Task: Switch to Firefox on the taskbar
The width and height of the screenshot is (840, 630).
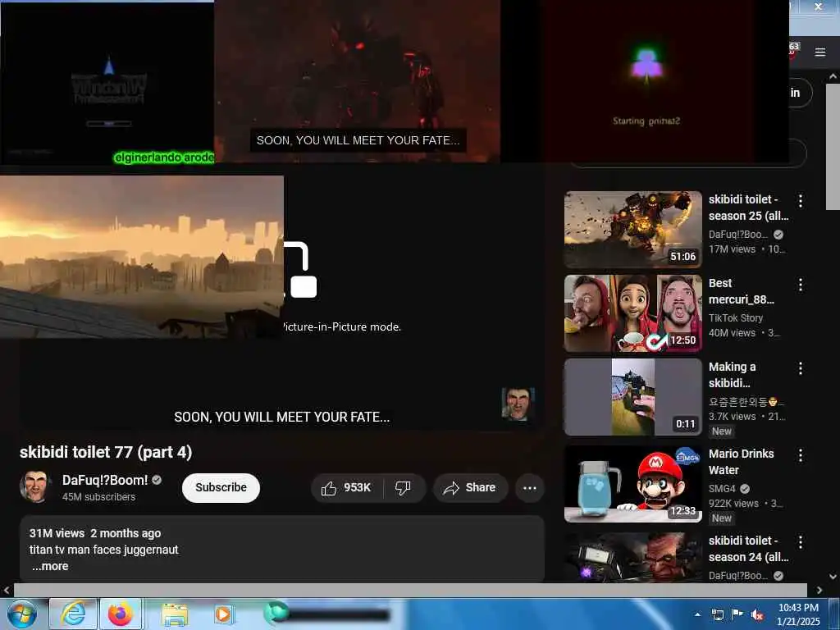Action: coord(121,614)
